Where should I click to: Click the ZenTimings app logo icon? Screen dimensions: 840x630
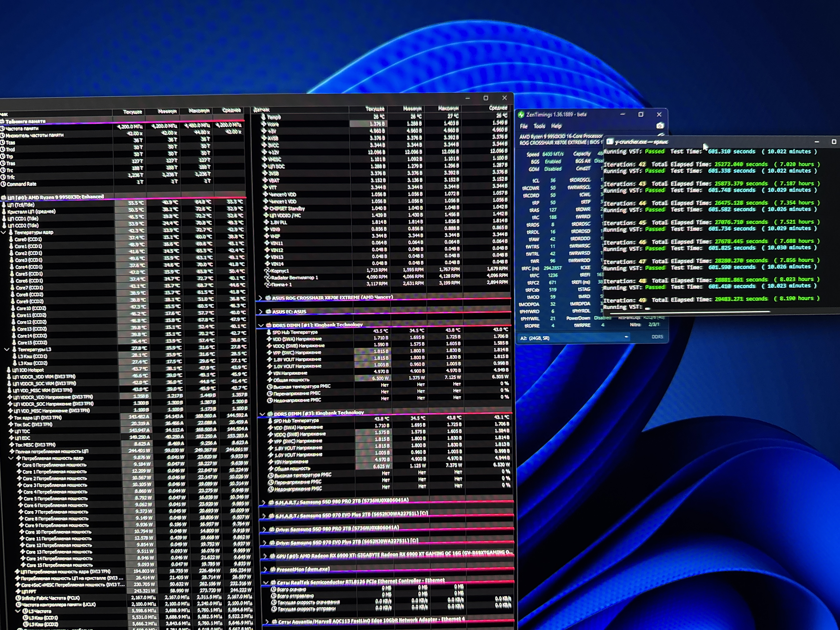tap(521, 115)
